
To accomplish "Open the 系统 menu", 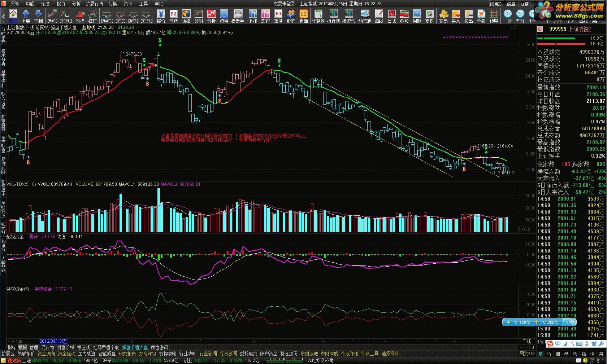I will tap(14, 4).
